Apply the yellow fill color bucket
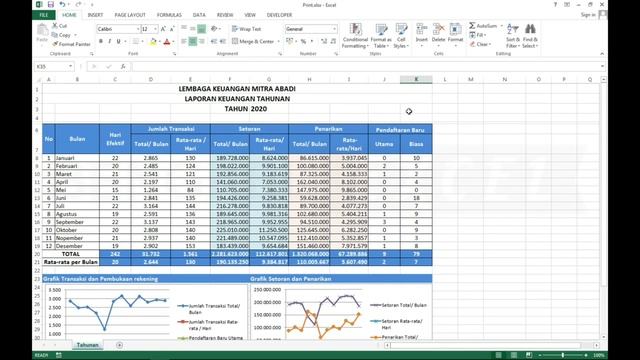 click(153, 42)
